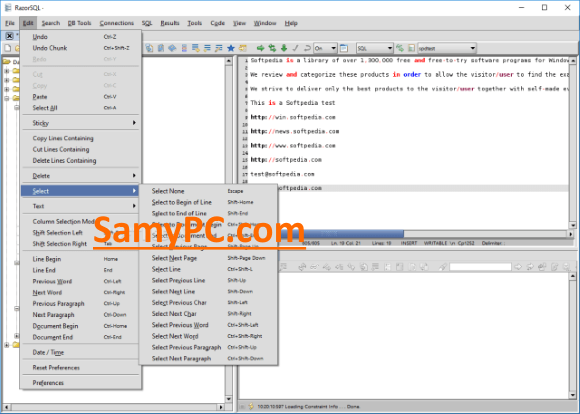Choose Undo Chunk
Screen dimensions: 580x414
tap(80, 48)
